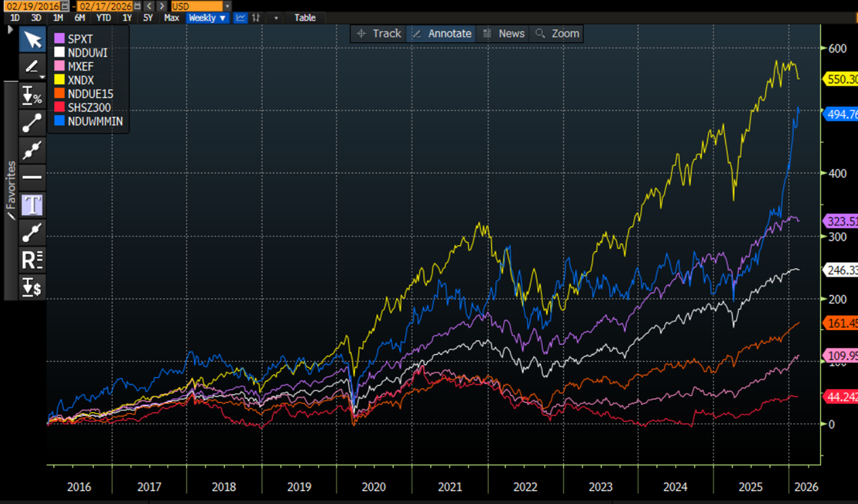Click the orange 161.45 value label
Image resolution: width=858 pixels, height=504 pixels.
[x=841, y=323]
